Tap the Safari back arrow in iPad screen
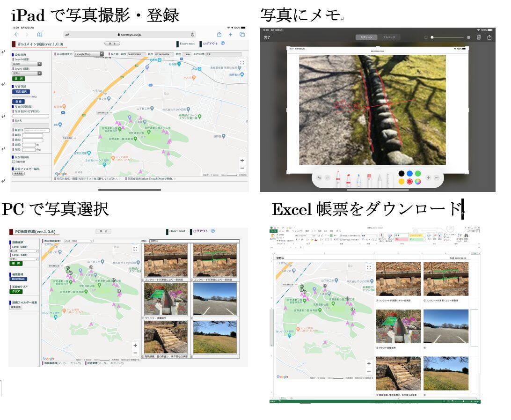Image resolution: width=511 pixels, height=420 pixels. tap(16, 35)
